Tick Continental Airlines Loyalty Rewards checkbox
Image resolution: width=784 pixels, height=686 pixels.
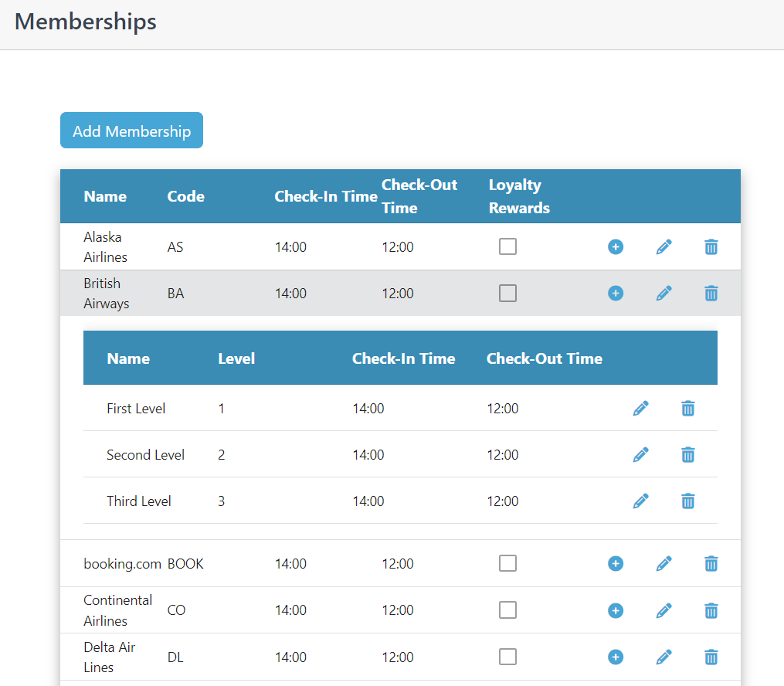coord(507,610)
